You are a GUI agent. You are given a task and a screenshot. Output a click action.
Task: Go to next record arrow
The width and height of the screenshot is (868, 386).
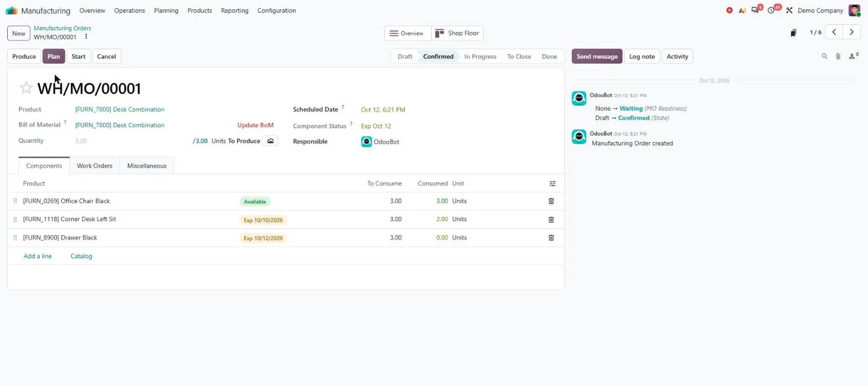coord(852,32)
